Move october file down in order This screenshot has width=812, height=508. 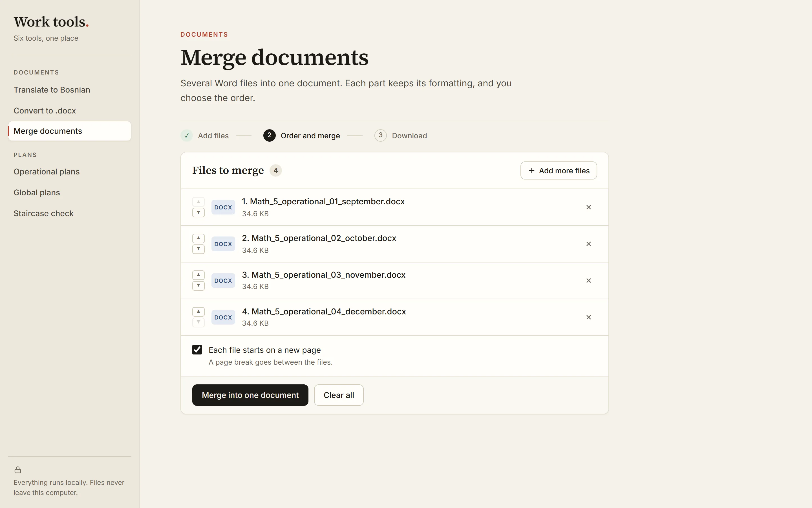(198, 249)
